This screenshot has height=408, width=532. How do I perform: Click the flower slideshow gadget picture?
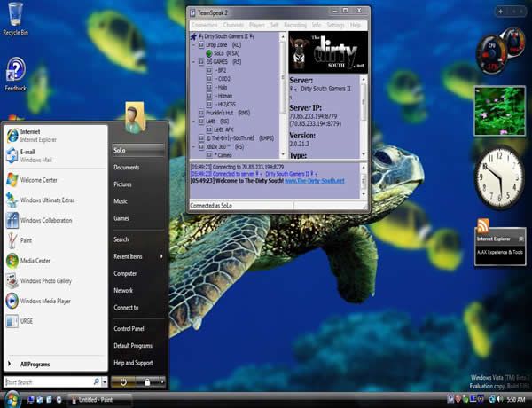click(x=499, y=111)
